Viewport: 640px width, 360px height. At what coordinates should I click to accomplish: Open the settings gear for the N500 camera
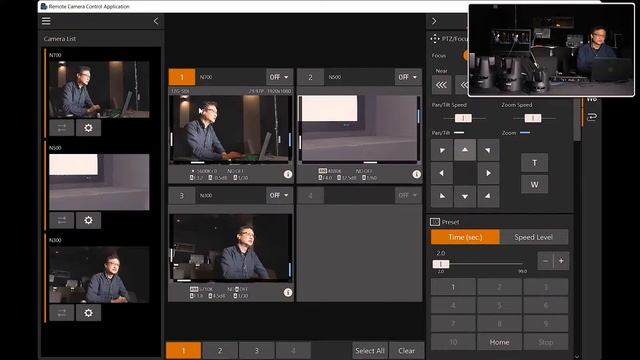[88, 220]
